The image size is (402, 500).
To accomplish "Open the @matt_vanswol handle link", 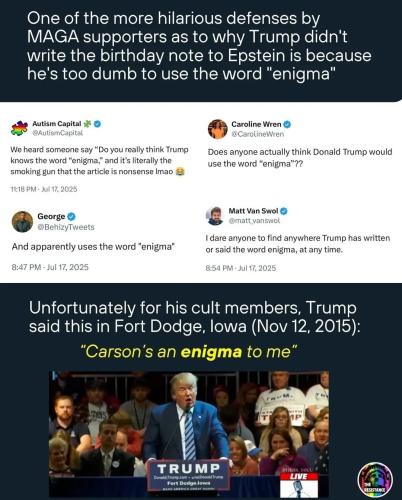I will (254, 220).
